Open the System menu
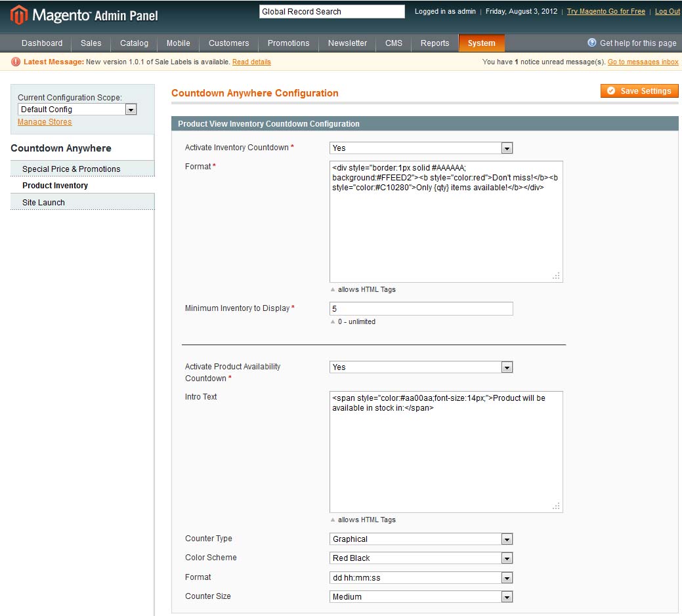Viewport: 682px width, 616px height. coord(482,43)
